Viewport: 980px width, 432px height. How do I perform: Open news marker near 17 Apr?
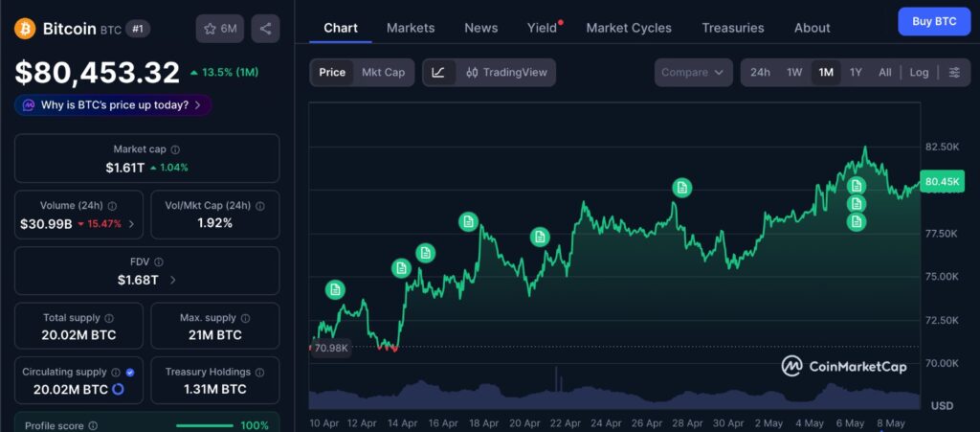click(x=468, y=221)
